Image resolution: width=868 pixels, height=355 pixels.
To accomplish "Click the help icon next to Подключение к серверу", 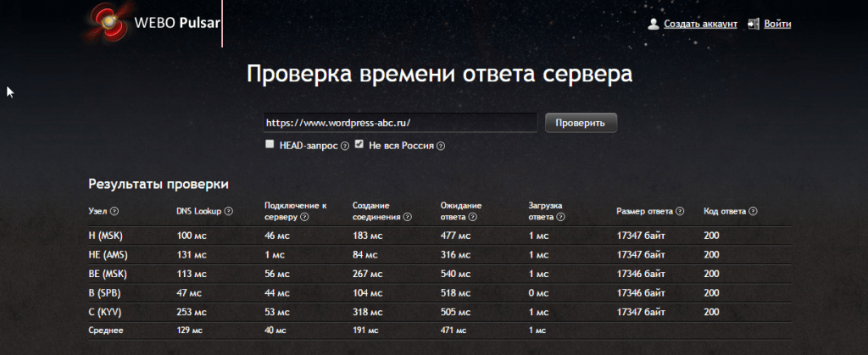I will pyautogui.click(x=304, y=217).
